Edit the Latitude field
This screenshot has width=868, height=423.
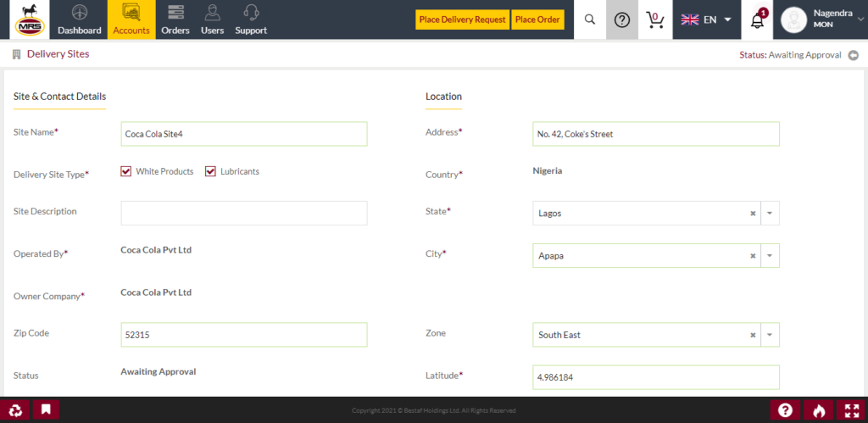[x=656, y=377]
